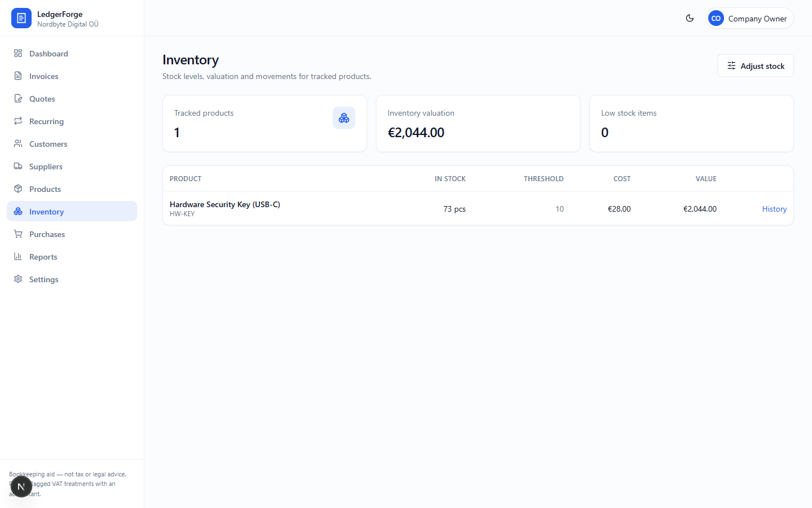Click the Inventory boxes sidebar icon

pyautogui.click(x=18, y=211)
